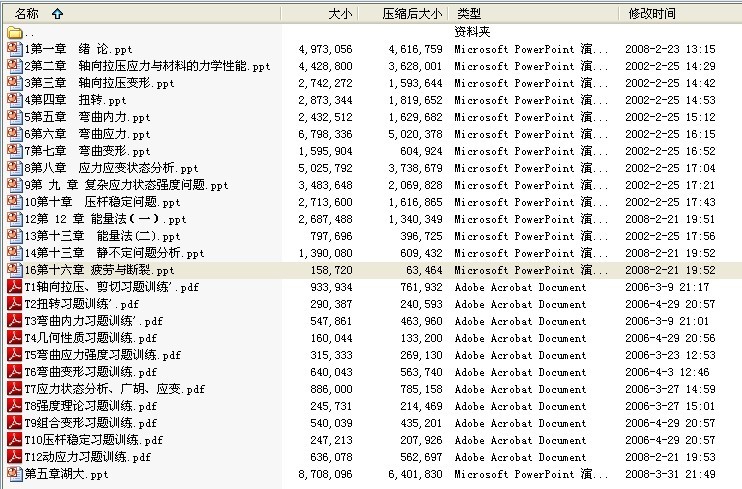Image resolution: width=742 pixels, height=489 pixels.
Task: Click size value 886,000
Action: coord(331,389)
